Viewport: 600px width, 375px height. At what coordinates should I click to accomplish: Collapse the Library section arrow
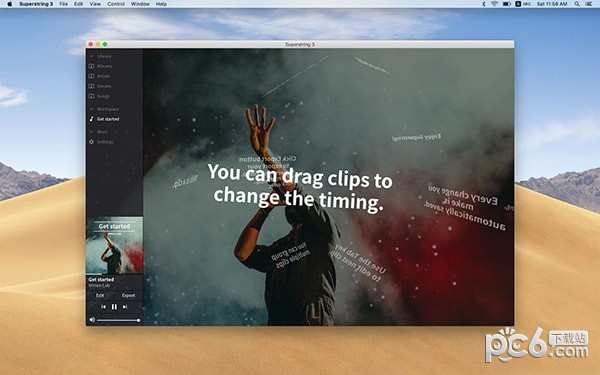[x=91, y=56]
